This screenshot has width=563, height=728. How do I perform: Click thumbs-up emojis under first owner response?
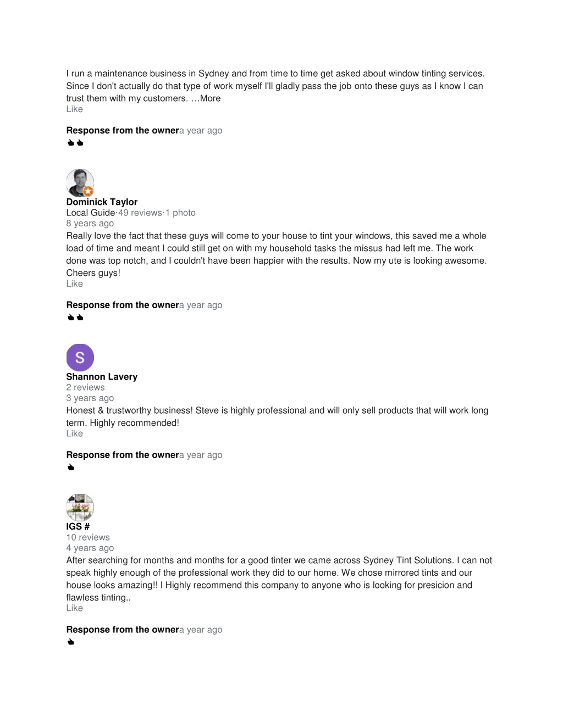click(x=75, y=142)
